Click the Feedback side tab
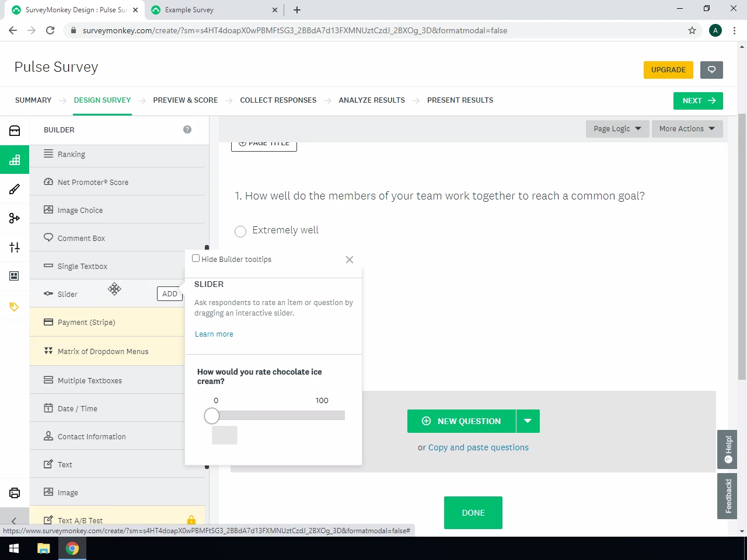The height and width of the screenshot is (560, 747). (728, 496)
